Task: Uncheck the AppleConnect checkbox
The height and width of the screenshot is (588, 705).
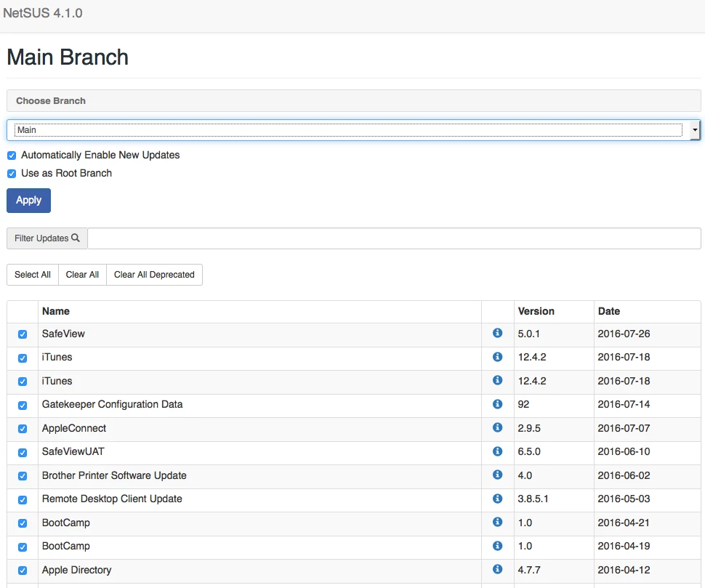Action: coord(23,429)
